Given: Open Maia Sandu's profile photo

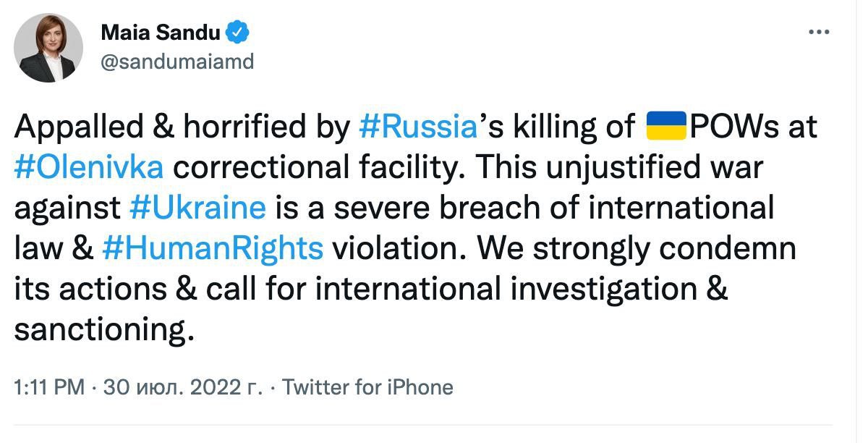Looking at the screenshot, I should pos(48,48).
